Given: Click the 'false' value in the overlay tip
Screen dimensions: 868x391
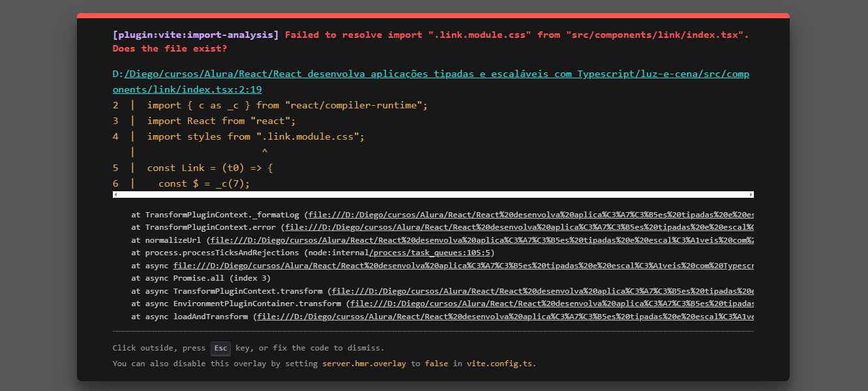Looking at the screenshot, I should click(436, 364).
